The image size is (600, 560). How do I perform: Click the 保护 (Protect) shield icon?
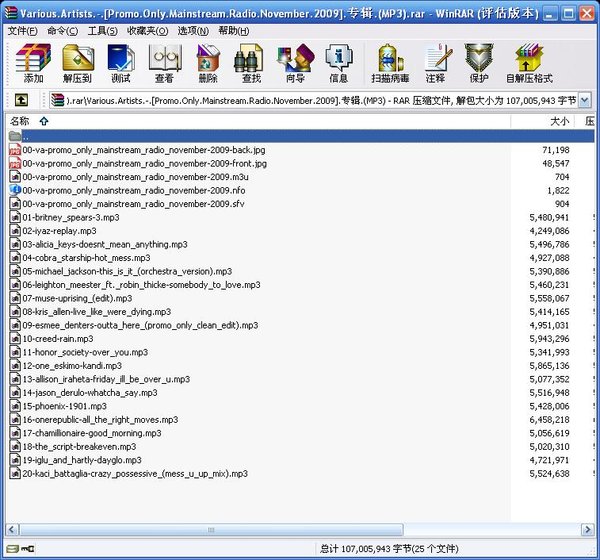(x=479, y=63)
